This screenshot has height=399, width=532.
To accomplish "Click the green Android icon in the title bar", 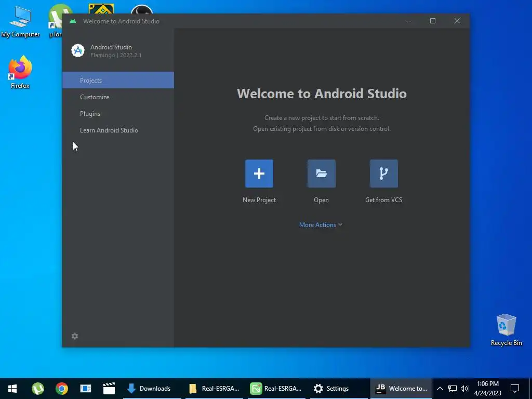I will pos(73,21).
